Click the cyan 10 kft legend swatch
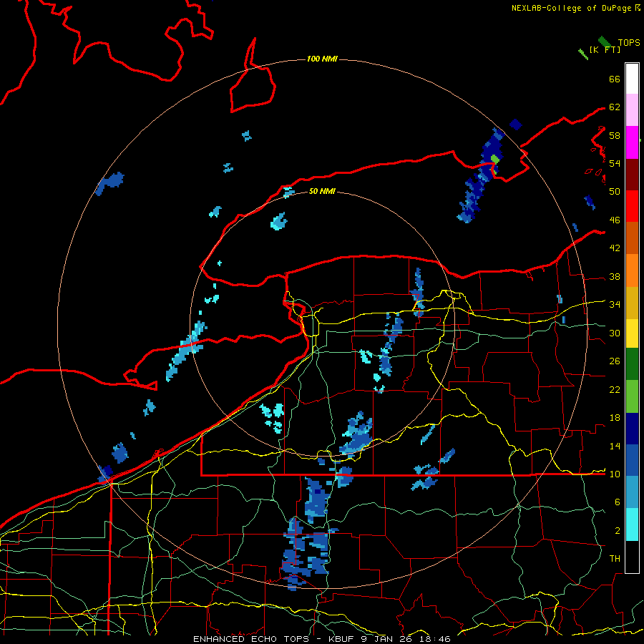 click(632, 525)
